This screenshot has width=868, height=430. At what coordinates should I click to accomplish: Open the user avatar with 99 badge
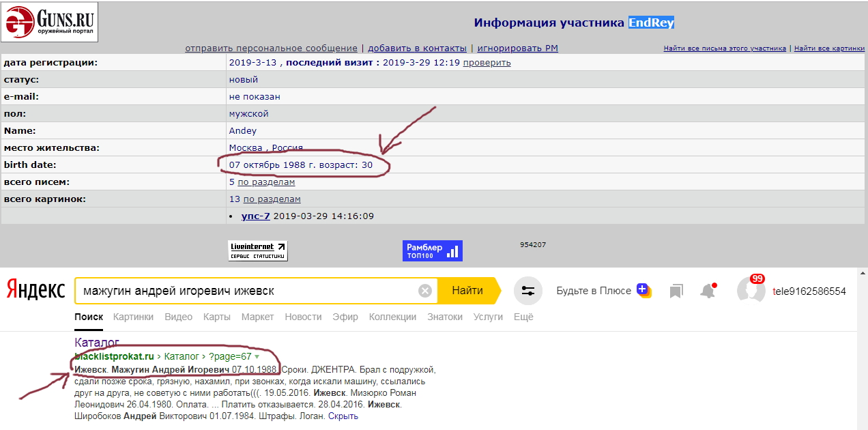751,289
